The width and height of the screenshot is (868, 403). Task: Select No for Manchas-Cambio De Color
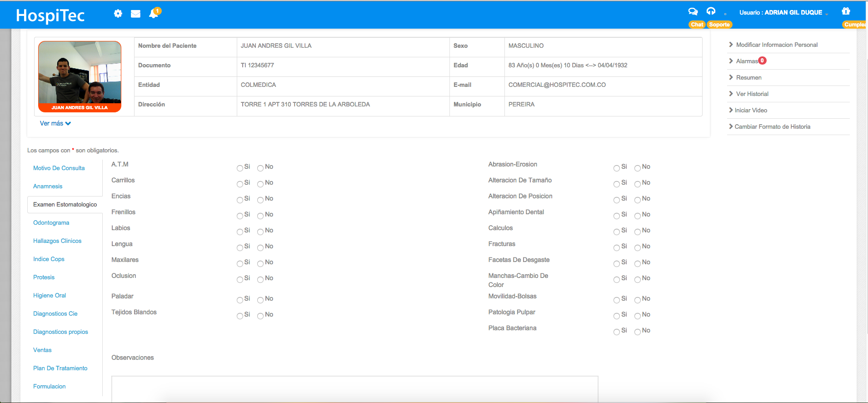[x=638, y=280]
